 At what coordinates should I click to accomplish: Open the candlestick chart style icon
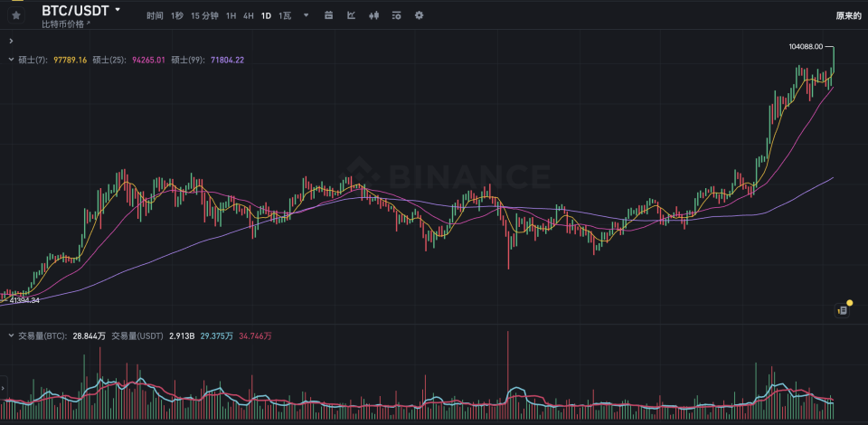point(373,15)
